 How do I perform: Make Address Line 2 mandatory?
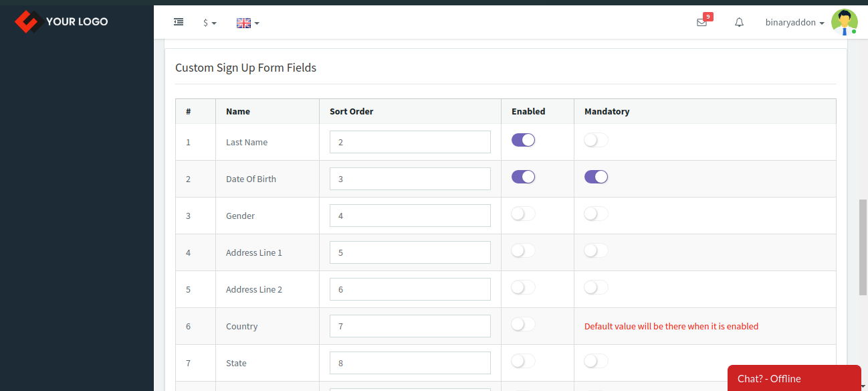596,287
